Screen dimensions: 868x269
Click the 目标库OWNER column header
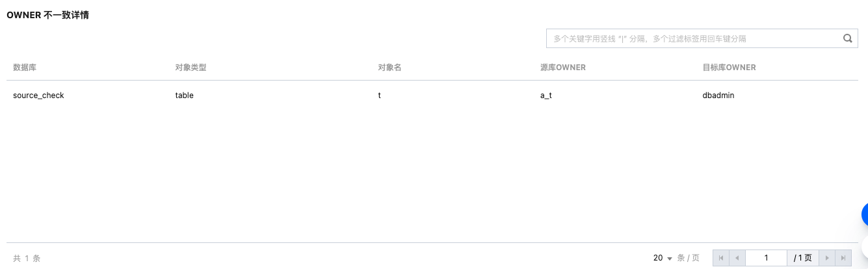(730, 68)
